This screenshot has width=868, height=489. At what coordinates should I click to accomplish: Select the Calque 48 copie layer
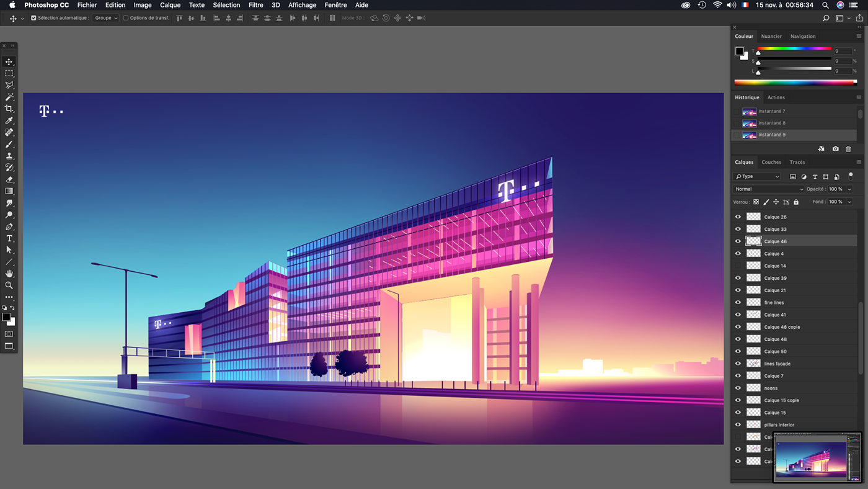[794, 327]
